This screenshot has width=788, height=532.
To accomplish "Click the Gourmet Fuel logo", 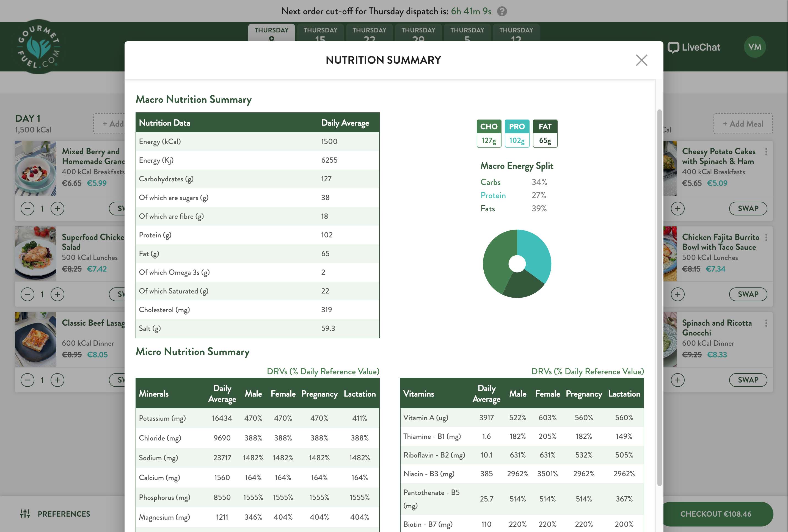I will (39, 47).
